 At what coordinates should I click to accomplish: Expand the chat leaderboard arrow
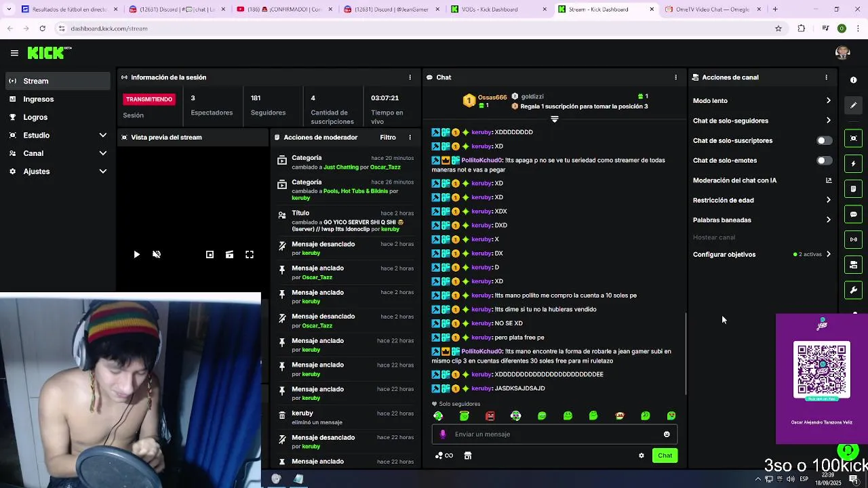(x=554, y=119)
